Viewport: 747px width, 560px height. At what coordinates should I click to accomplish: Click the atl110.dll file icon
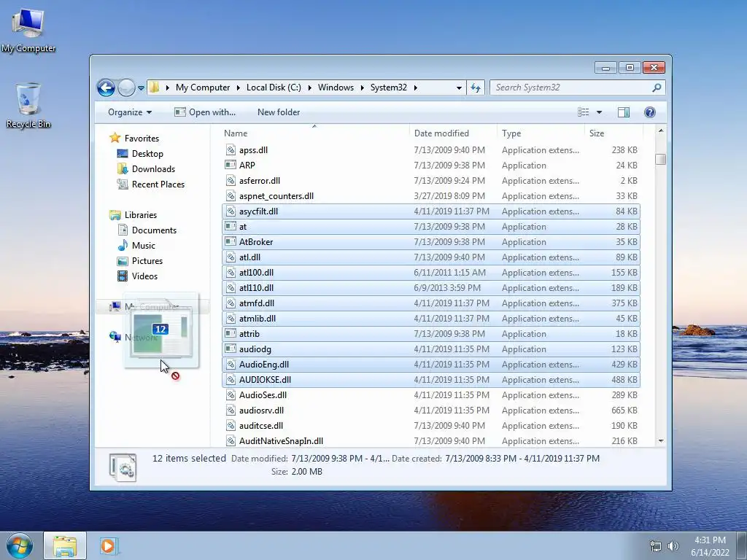[231, 288]
